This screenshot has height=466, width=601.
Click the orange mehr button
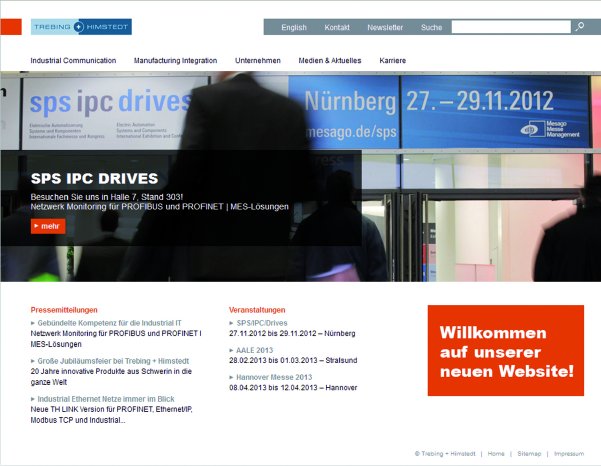click(48, 226)
